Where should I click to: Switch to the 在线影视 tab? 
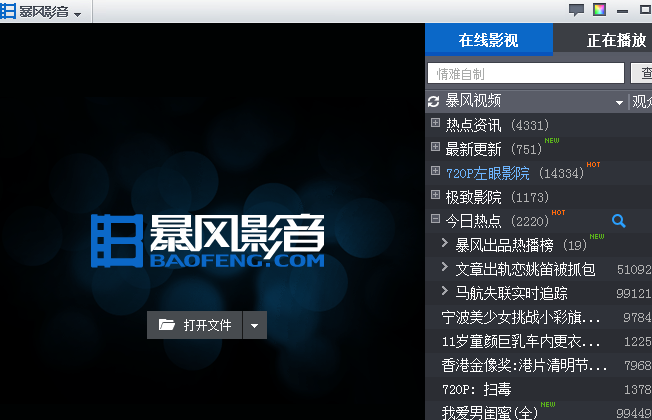(x=489, y=40)
